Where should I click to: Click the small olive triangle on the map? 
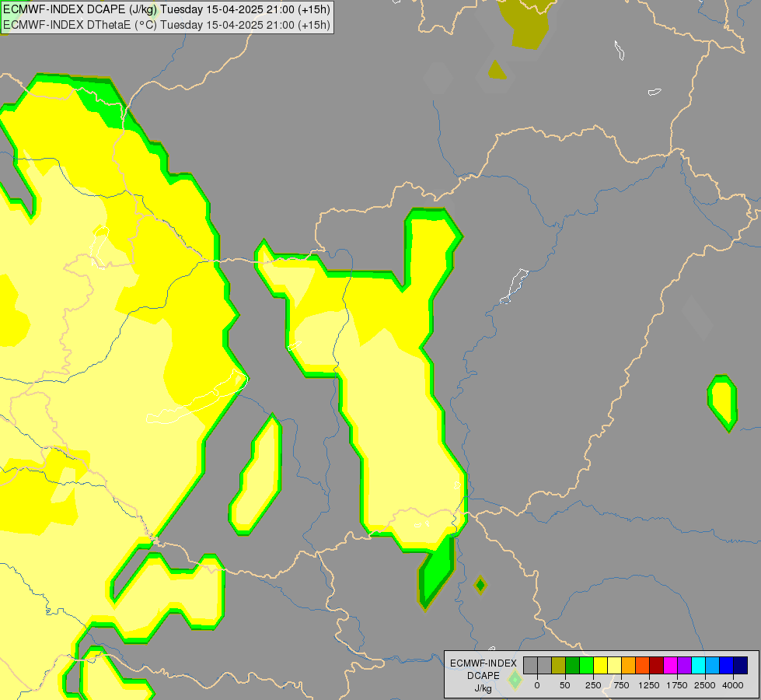(x=497, y=71)
